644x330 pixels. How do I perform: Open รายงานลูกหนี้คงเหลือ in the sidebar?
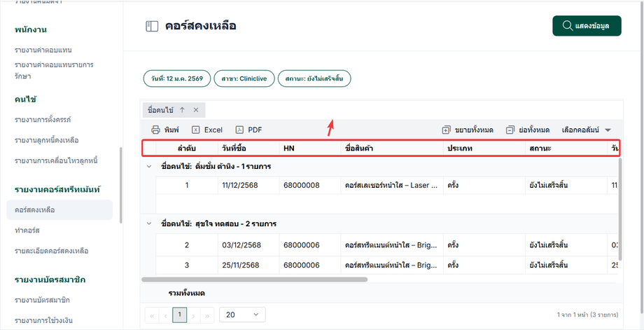pos(46,141)
